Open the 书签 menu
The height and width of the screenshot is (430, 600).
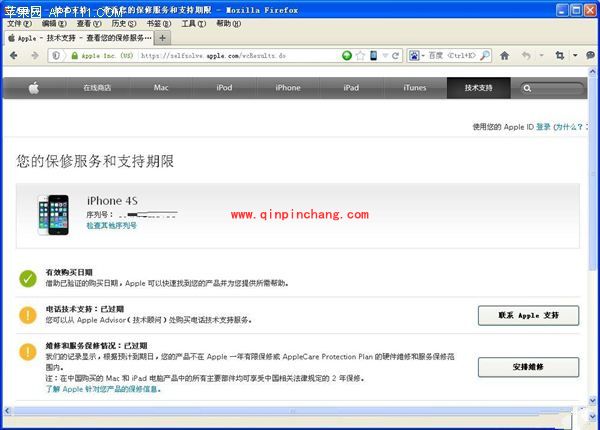(159, 24)
